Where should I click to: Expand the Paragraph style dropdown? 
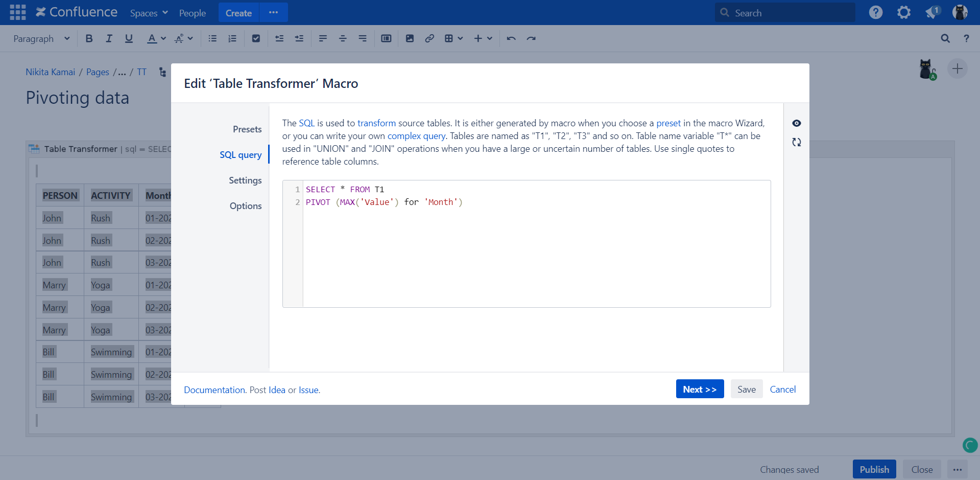(x=41, y=39)
